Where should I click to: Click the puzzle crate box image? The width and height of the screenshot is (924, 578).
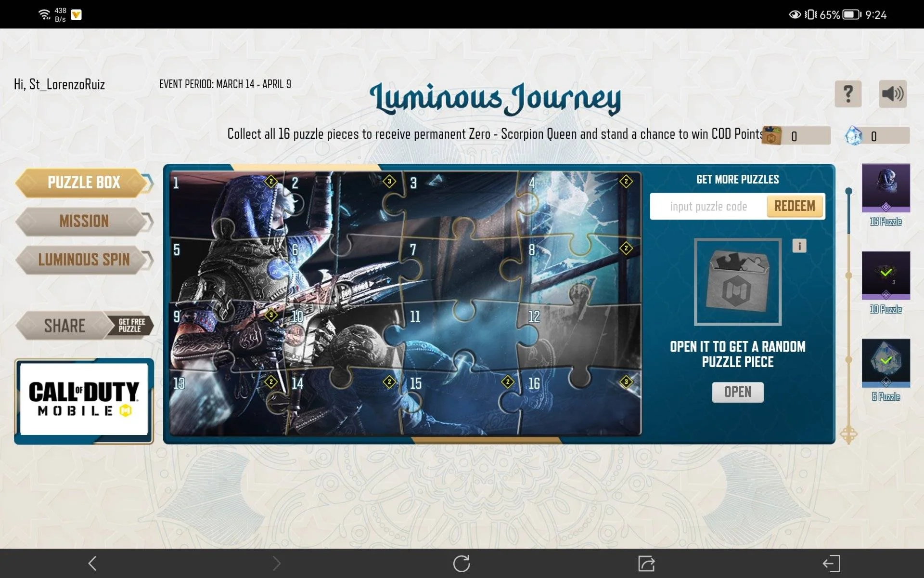click(x=738, y=282)
